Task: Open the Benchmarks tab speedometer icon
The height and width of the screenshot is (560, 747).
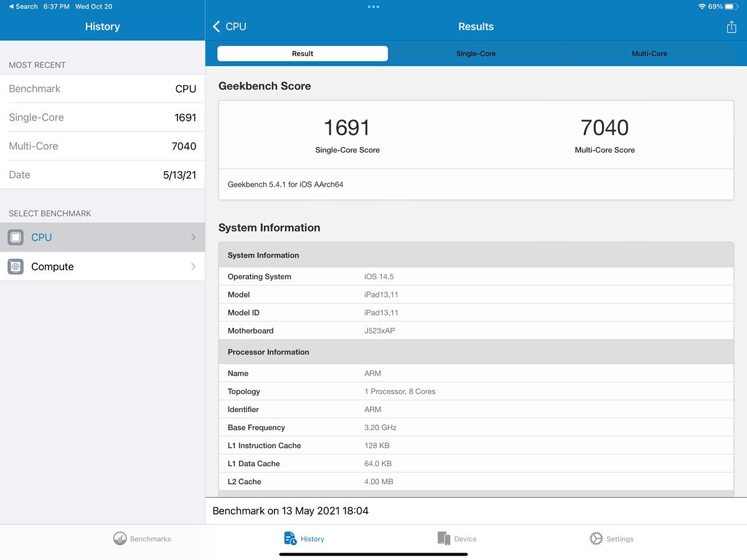Action: (x=120, y=538)
